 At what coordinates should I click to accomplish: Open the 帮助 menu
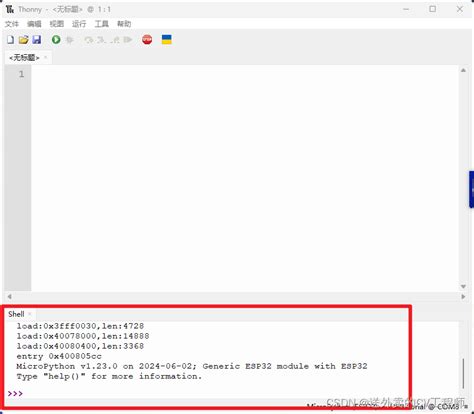click(x=124, y=24)
